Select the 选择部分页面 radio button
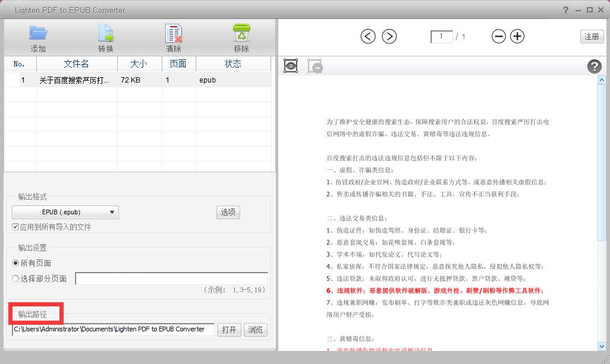 [15, 278]
